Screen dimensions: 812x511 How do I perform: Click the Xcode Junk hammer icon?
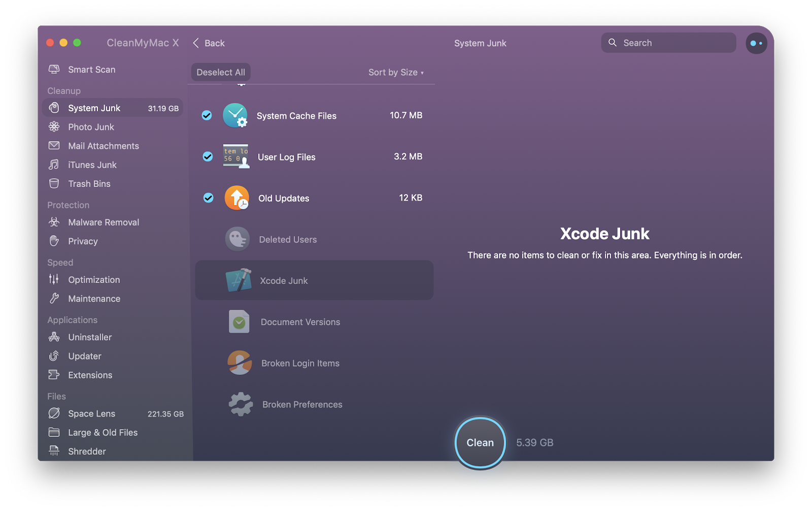(x=239, y=280)
